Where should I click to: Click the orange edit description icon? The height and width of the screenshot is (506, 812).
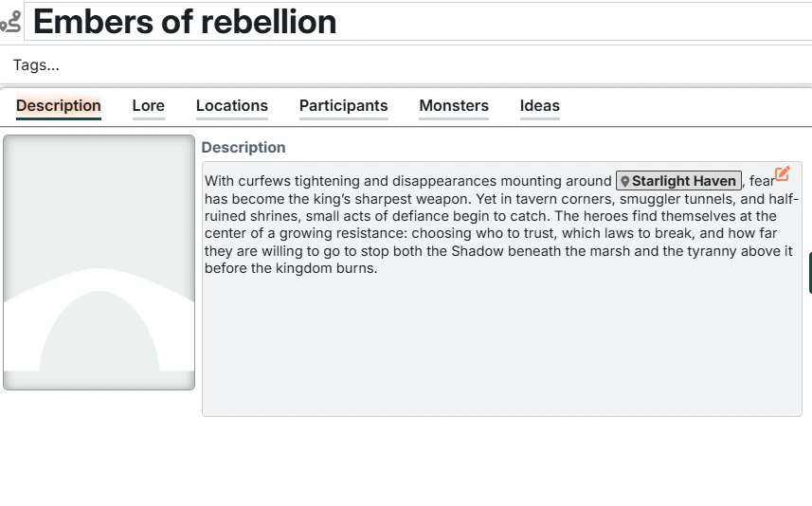[x=782, y=173]
